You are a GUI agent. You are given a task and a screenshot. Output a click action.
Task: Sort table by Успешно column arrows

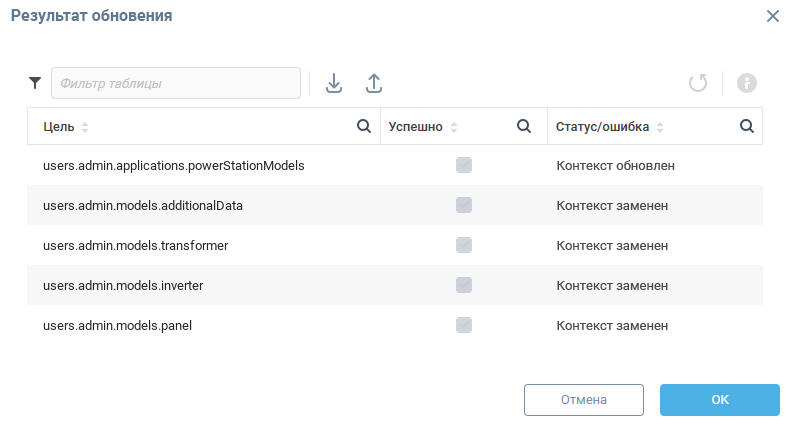454,127
